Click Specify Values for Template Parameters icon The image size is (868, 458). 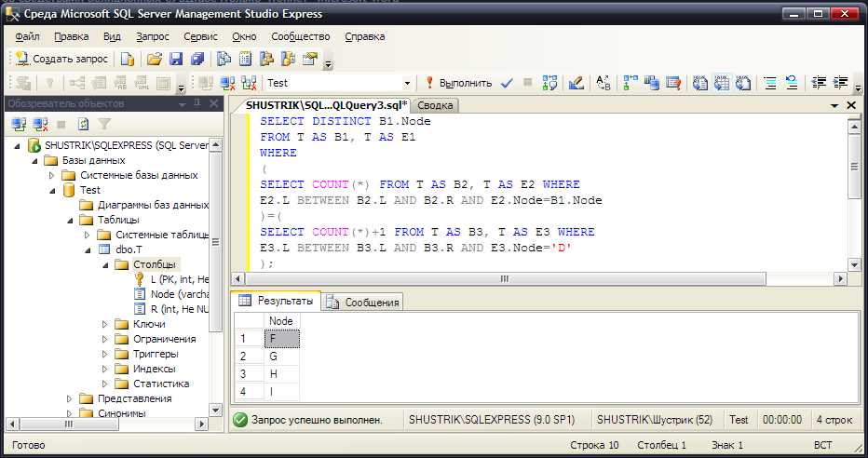pos(603,83)
